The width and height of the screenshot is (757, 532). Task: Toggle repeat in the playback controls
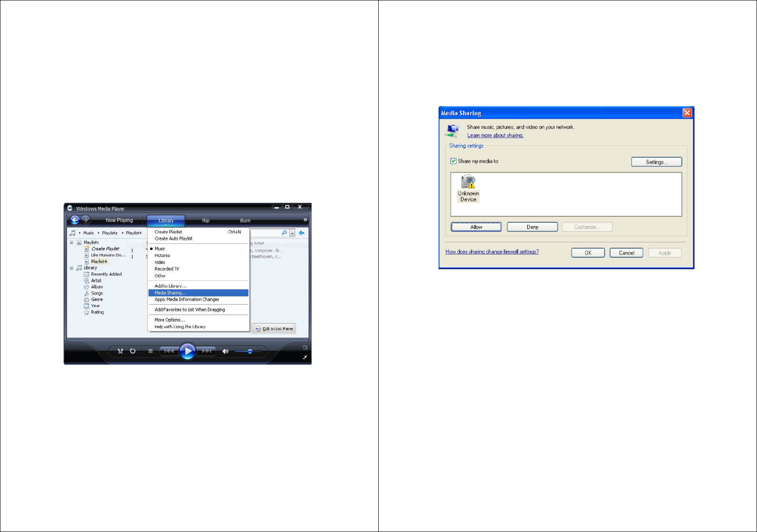pos(133,351)
